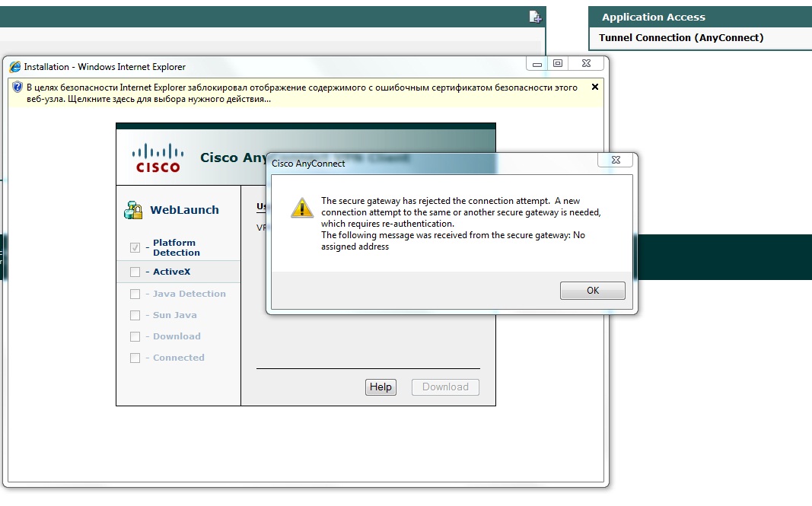Dismiss the Internet Explorer security information bar
This screenshot has width=812, height=506.
click(595, 87)
